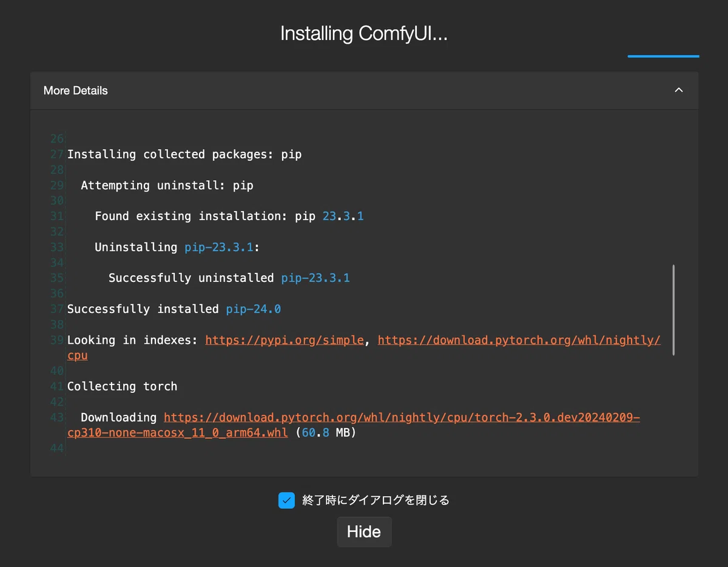Click the blue installation progress bar
Viewport: 728px width, 567px height.
click(x=663, y=56)
